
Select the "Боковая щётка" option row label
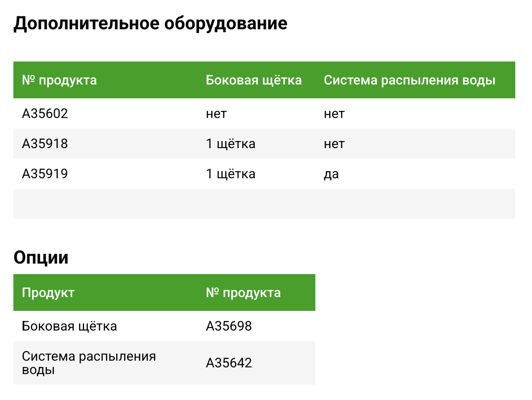coord(69,326)
